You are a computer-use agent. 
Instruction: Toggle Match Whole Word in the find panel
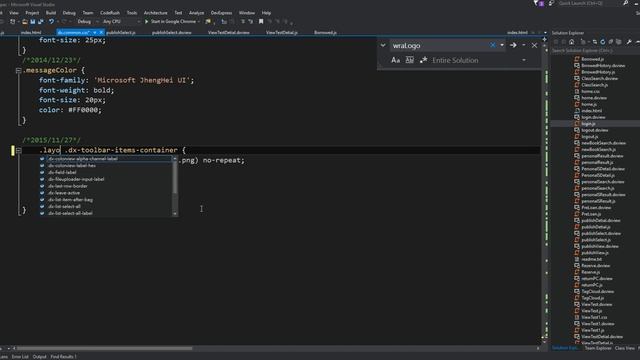pos(409,60)
